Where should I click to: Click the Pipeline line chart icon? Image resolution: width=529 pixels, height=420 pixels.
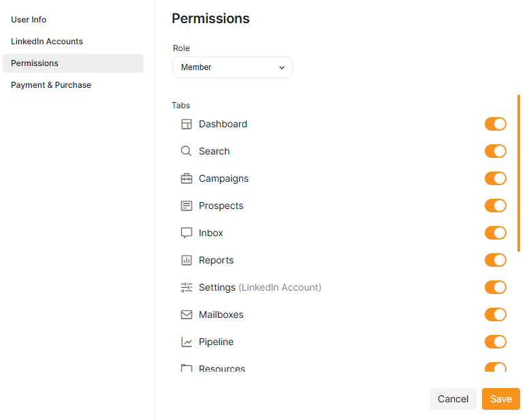187,342
